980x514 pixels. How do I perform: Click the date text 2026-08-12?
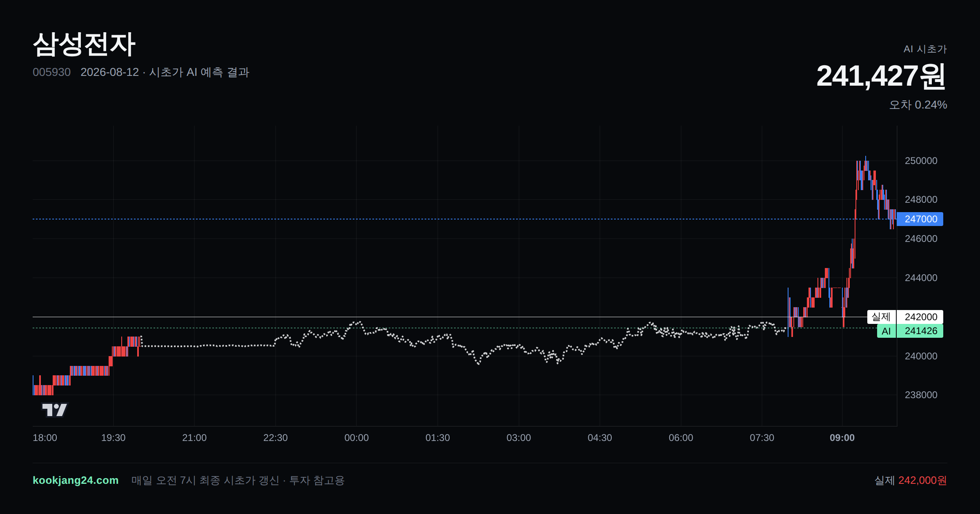[109, 72]
